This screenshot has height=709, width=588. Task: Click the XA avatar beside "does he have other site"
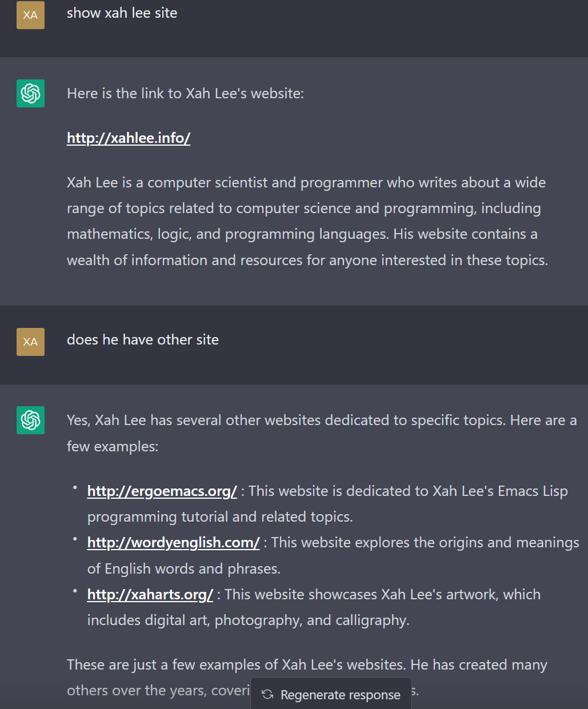pyautogui.click(x=30, y=342)
